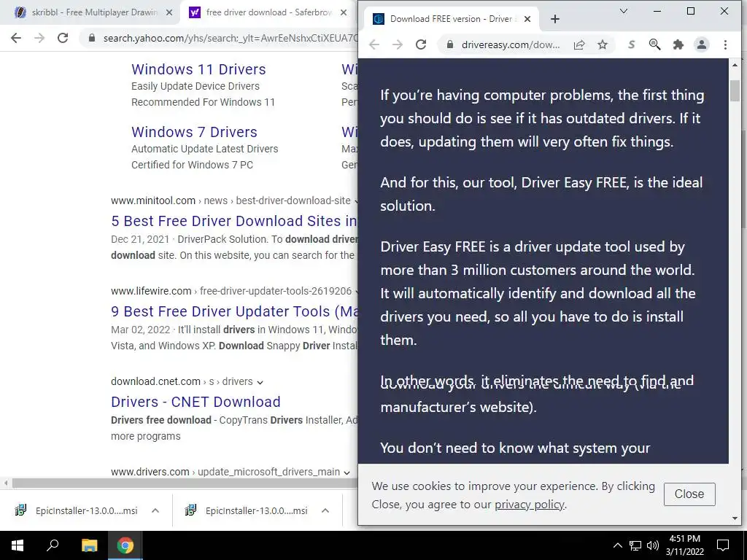Click the share page icon in address bar

click(x=579, y=44)
